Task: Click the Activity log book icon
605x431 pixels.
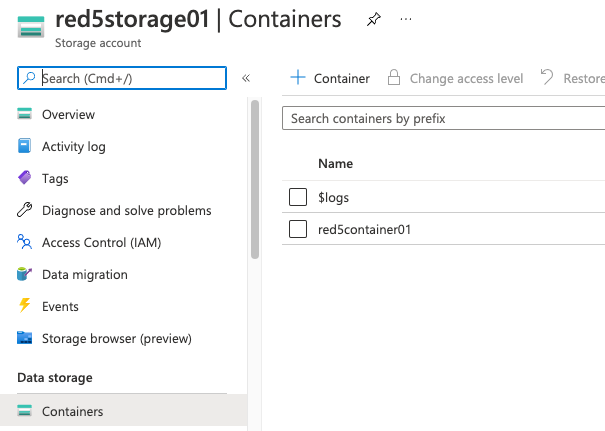Action: tap(24, 146)
